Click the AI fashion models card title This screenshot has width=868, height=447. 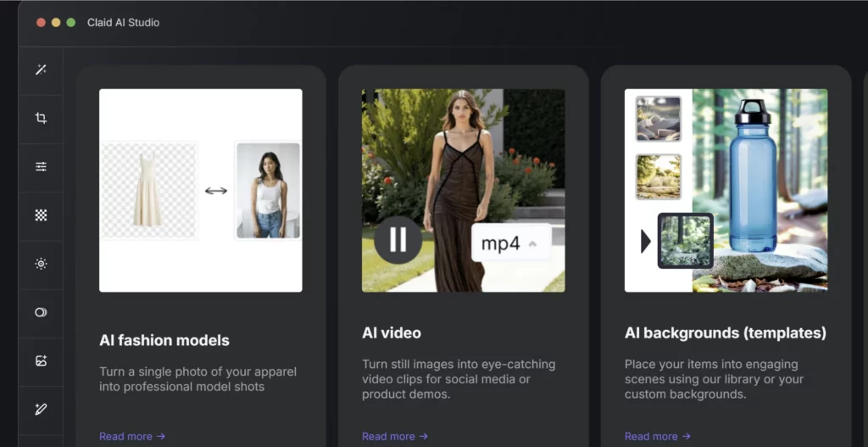pyautogui.click(x=164, y=341)
